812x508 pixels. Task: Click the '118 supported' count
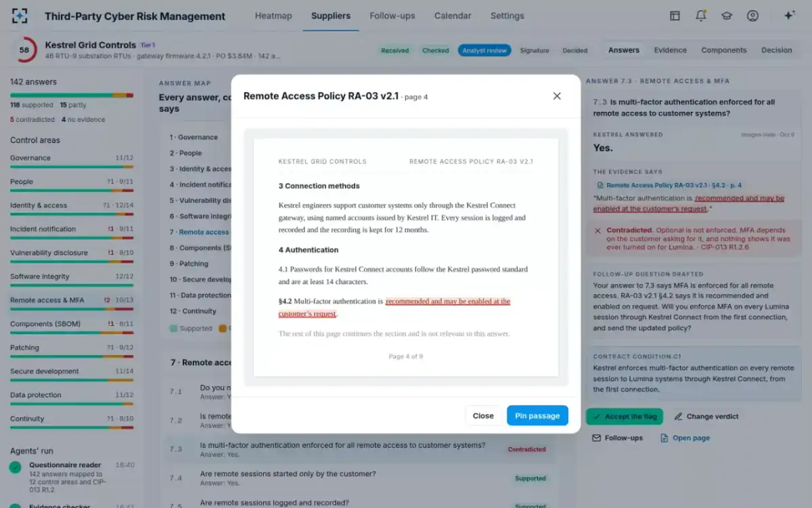click(x=32, y=105)
